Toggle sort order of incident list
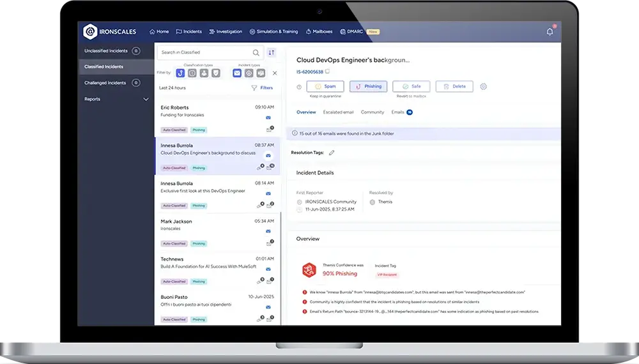This screenshot has height=364, width=639. pyautogui.click(x=272, y=52)
